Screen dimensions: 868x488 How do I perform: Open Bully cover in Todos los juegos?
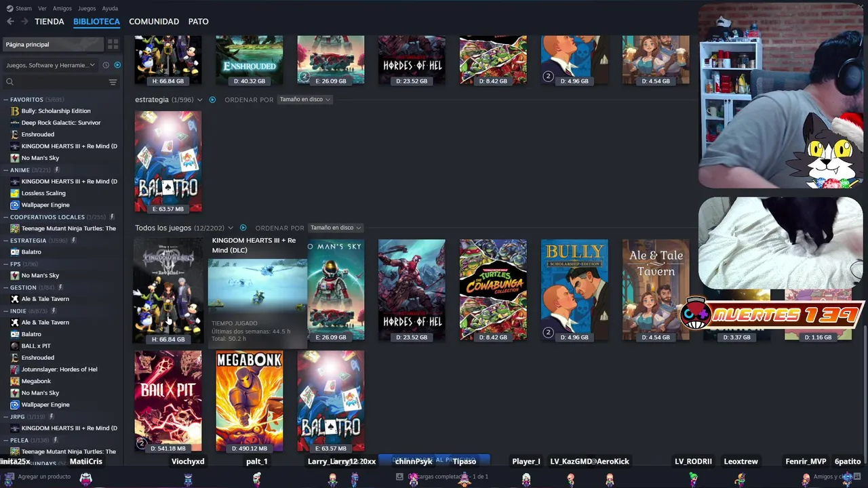pyautogui.click(x=574, y=289)
